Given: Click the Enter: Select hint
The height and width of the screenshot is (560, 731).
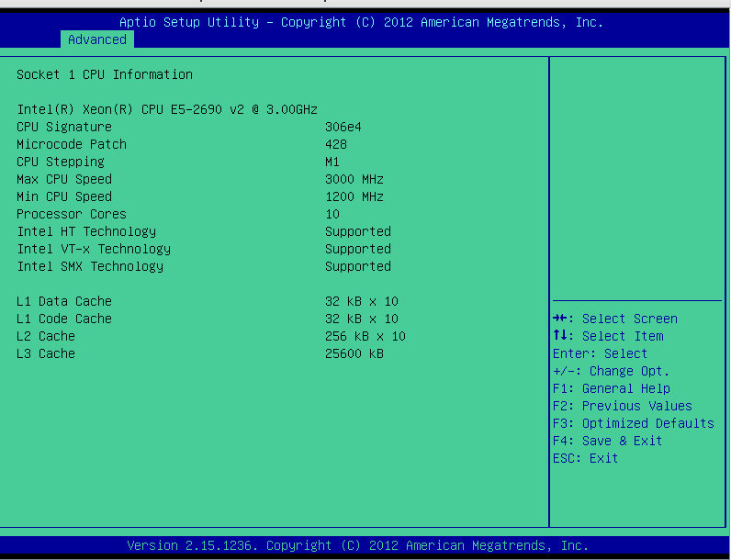Looking at the screenshot, I should pos(601,353).
